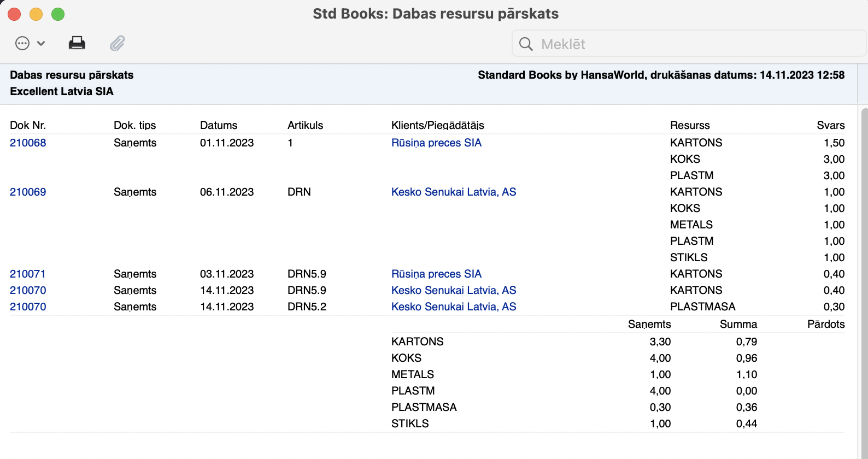The width and height of the screenshot is (868, 459).
Task: Click STIKLS resource in detail rows
Action: (689, 257)
